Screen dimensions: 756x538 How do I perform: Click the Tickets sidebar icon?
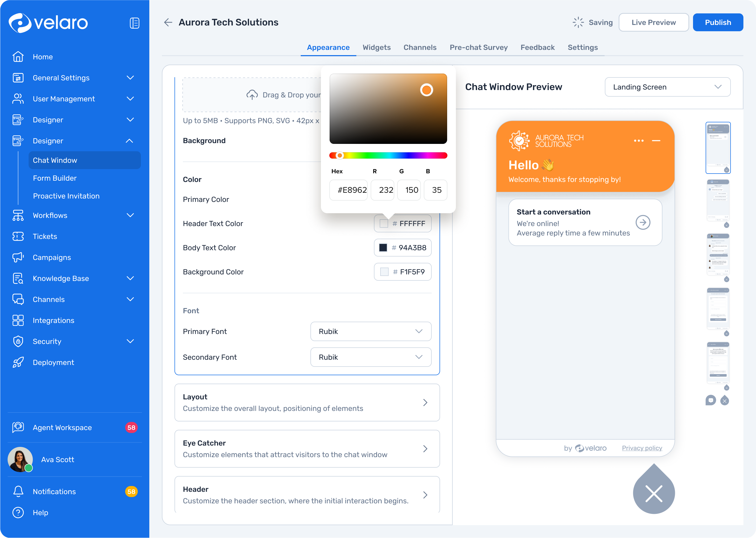pos(18,236)
